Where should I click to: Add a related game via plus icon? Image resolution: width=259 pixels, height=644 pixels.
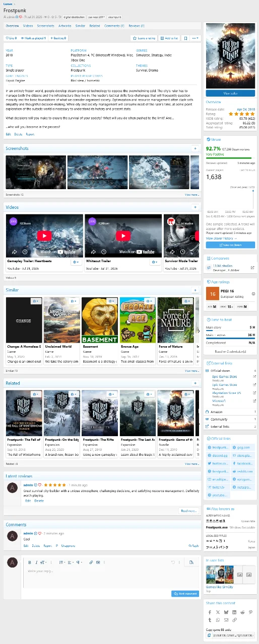click(x=196, y=383)
